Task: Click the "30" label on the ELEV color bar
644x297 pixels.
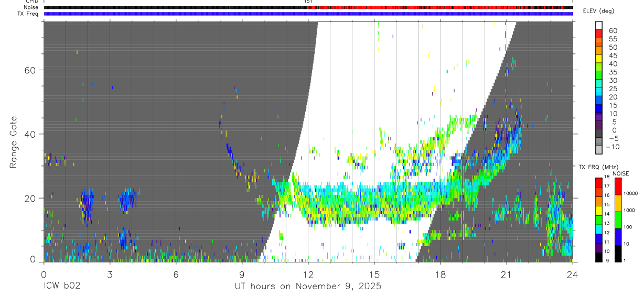Action: pos(613,80)
